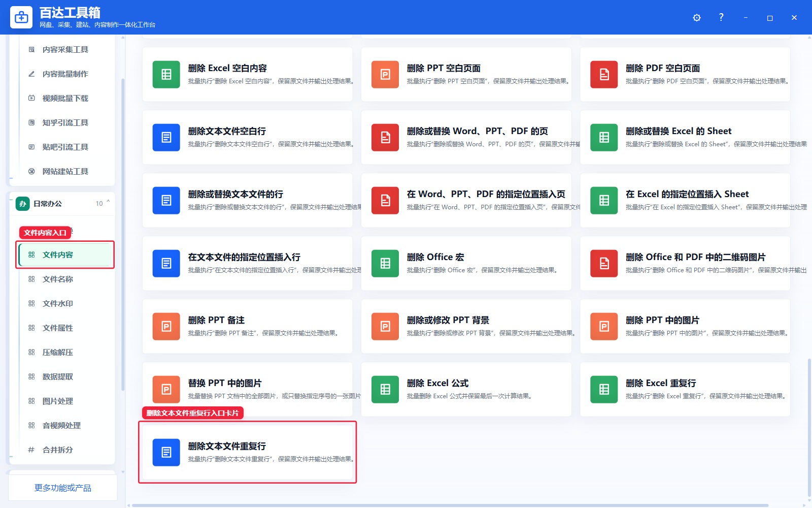The image size is (812, 508).
Task: Click the horizontal scrollbar under the cards
Action: 450,505
